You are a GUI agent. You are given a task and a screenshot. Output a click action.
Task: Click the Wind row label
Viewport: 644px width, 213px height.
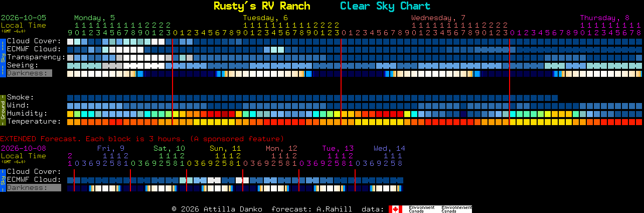pyautogui.click(x=18, y=105)
